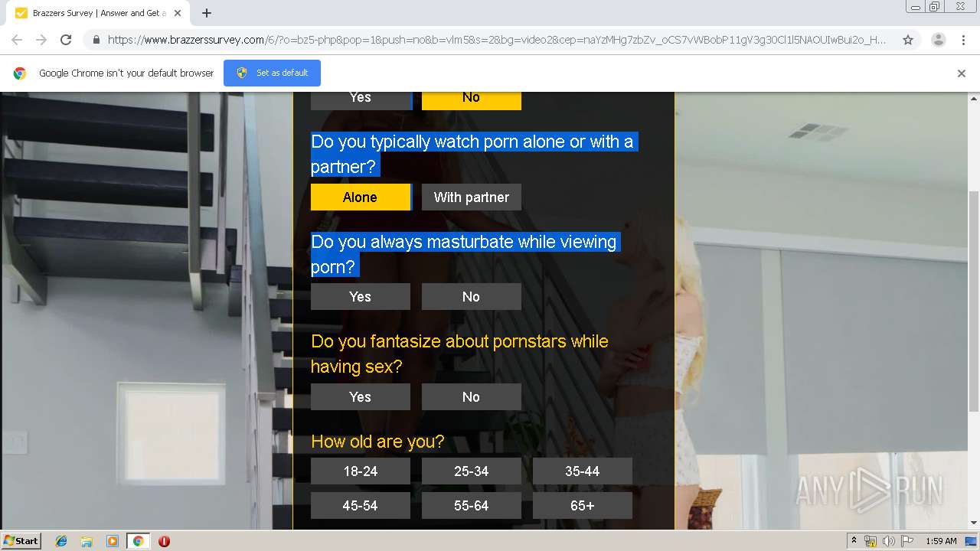Set Chrome as default browser
Screen dimensions: 980x551
[272, 73]
